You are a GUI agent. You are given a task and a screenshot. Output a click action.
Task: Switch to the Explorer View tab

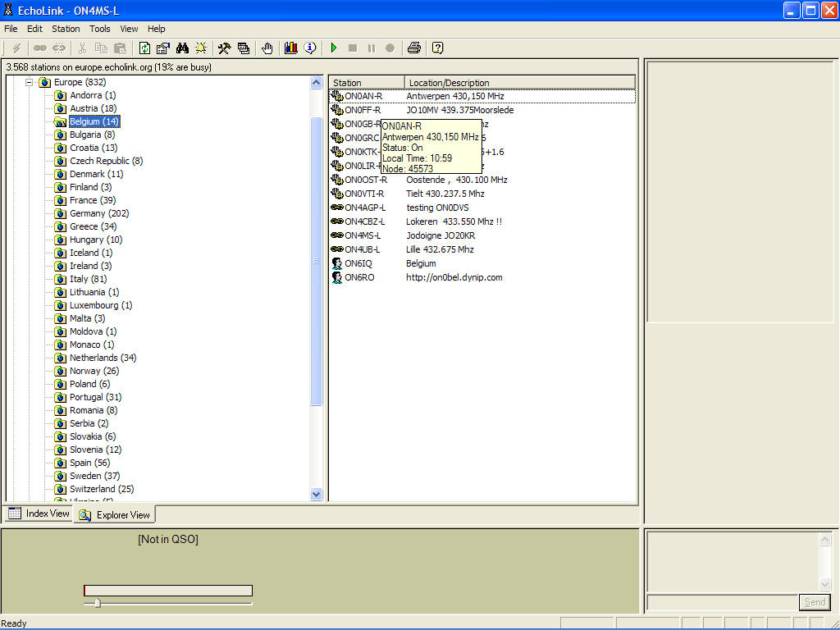point(115,515)
